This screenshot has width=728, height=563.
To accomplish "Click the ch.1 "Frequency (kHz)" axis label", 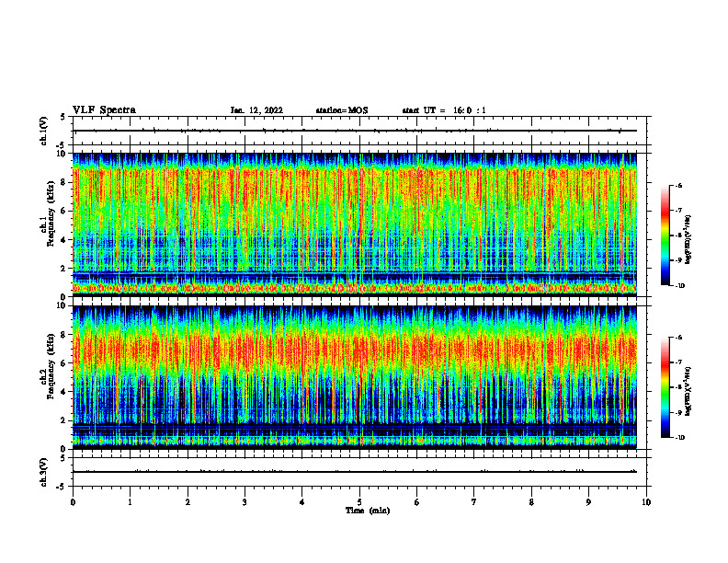I will pyautogui.click(x=51, y=213).
